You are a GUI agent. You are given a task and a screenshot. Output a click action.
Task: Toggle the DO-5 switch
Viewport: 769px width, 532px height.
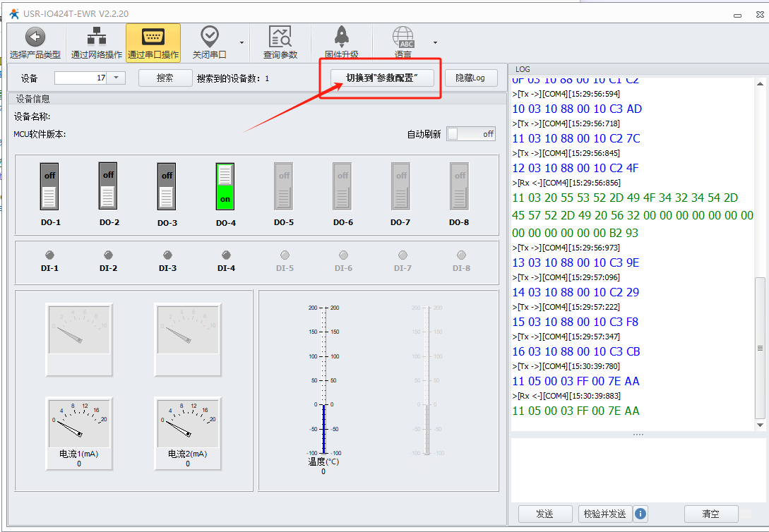(283, 186)
